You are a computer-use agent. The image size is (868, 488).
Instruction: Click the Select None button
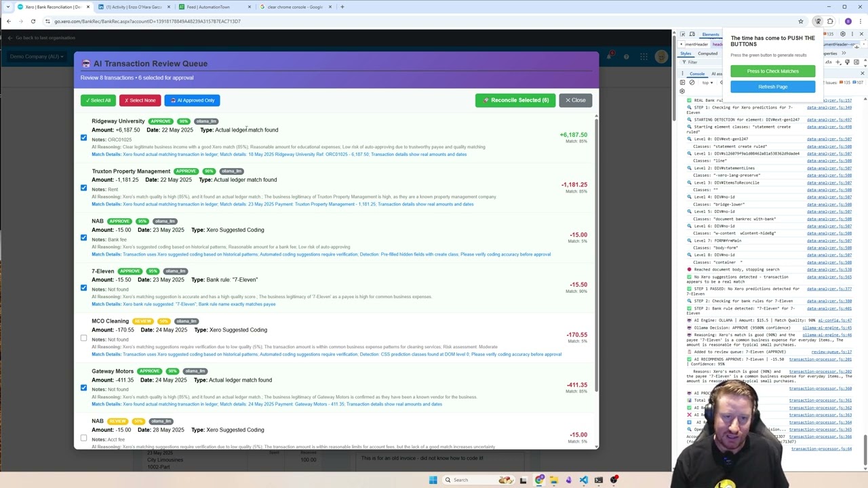[140, 100]
